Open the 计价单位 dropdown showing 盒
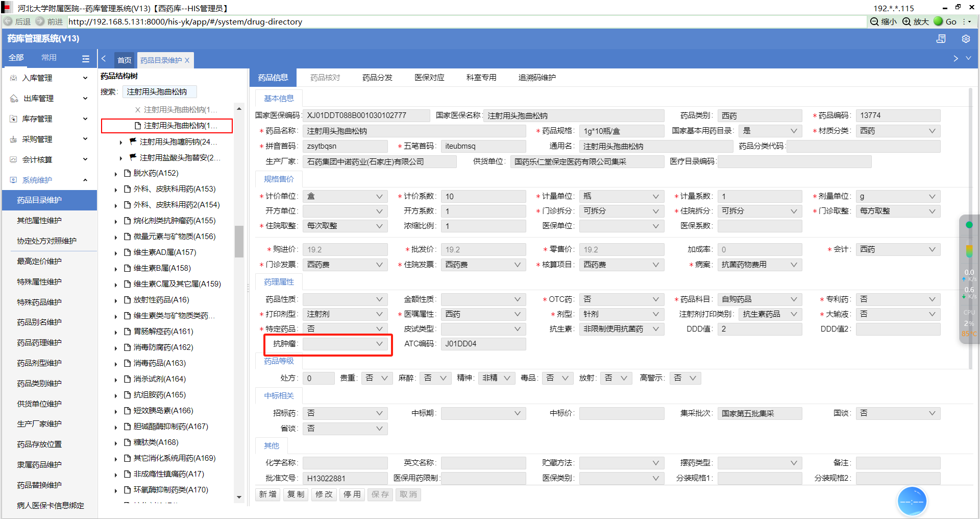This screenshot has width=980, height=519. [x=345, y=197]
